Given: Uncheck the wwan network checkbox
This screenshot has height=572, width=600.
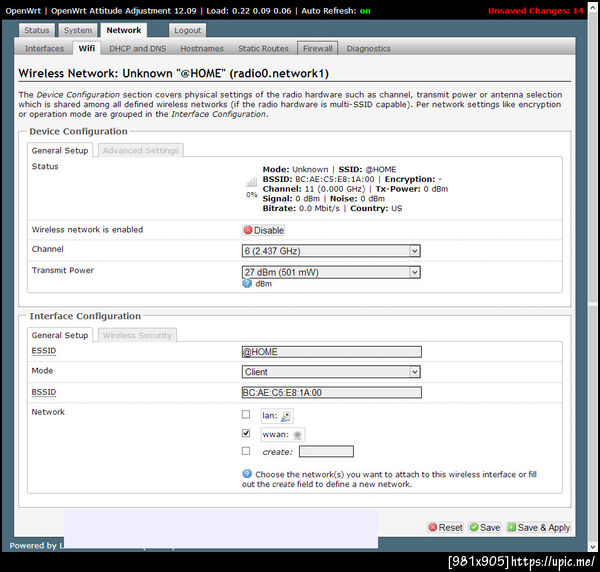Looking at the screenshot, I should pos(246,433).
